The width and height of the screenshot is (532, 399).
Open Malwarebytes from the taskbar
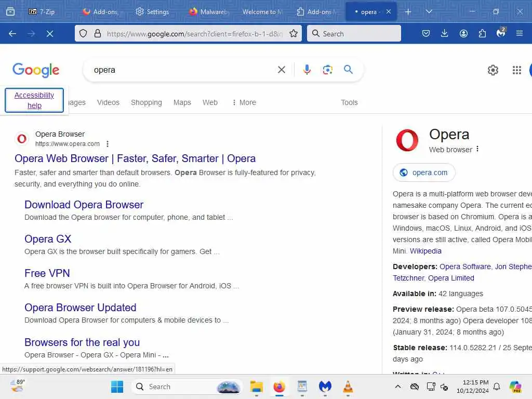click(x=325, y=387)
